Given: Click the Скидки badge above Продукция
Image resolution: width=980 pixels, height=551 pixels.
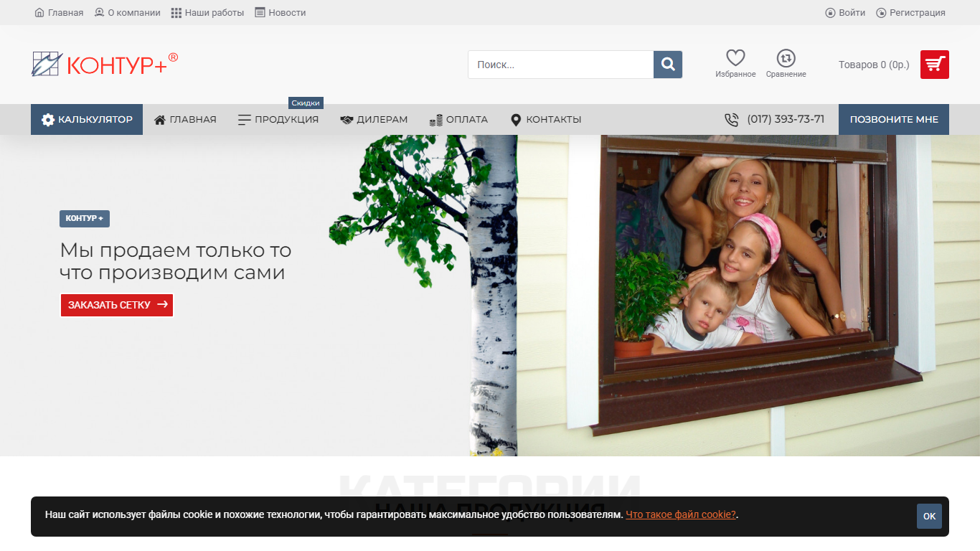Looking at the screenshot, I should pos(306,103).
